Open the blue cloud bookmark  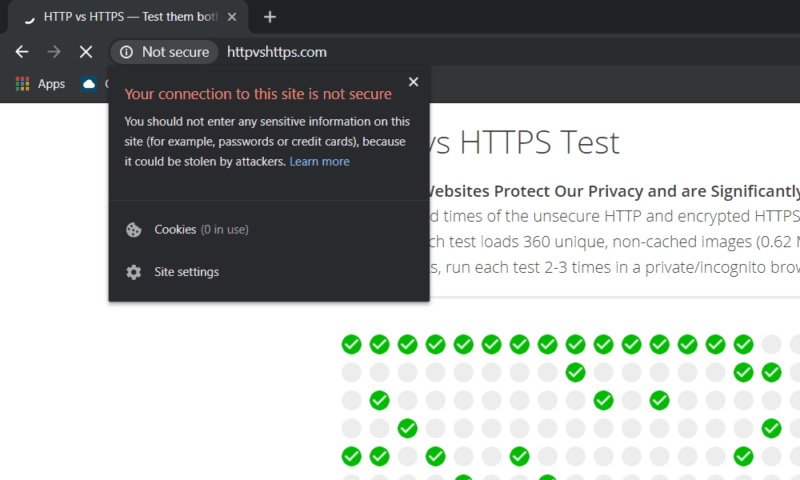(x=89, y=84)
